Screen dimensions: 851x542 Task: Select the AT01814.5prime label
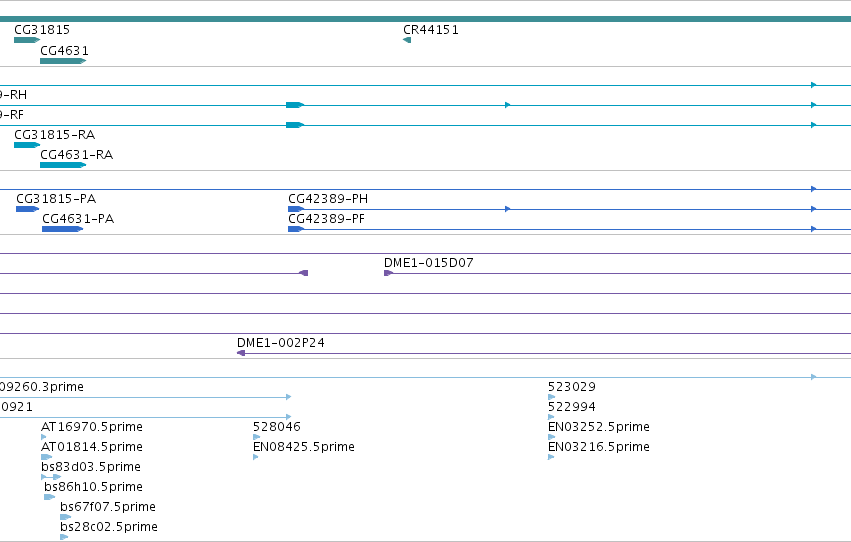pos(92,447)
